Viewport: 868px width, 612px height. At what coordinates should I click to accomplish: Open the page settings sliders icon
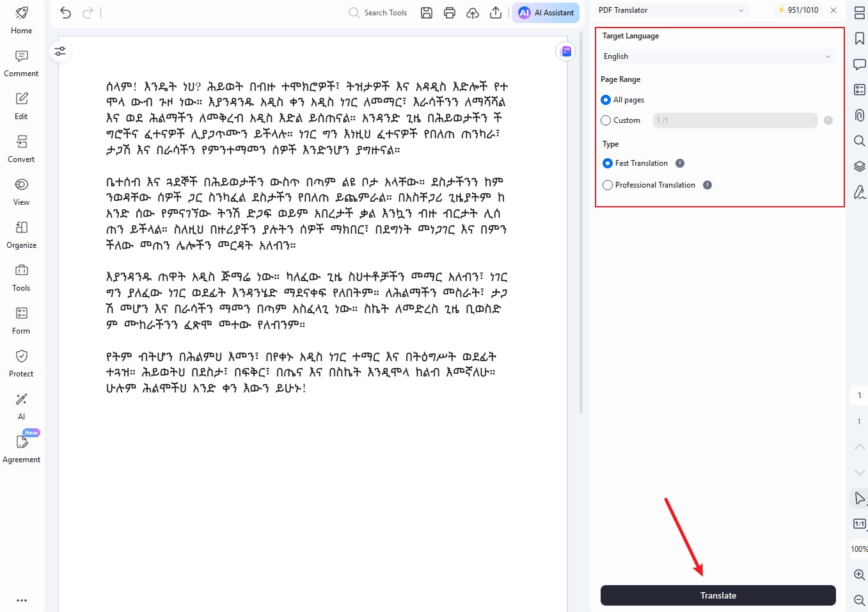coord(60,52)
